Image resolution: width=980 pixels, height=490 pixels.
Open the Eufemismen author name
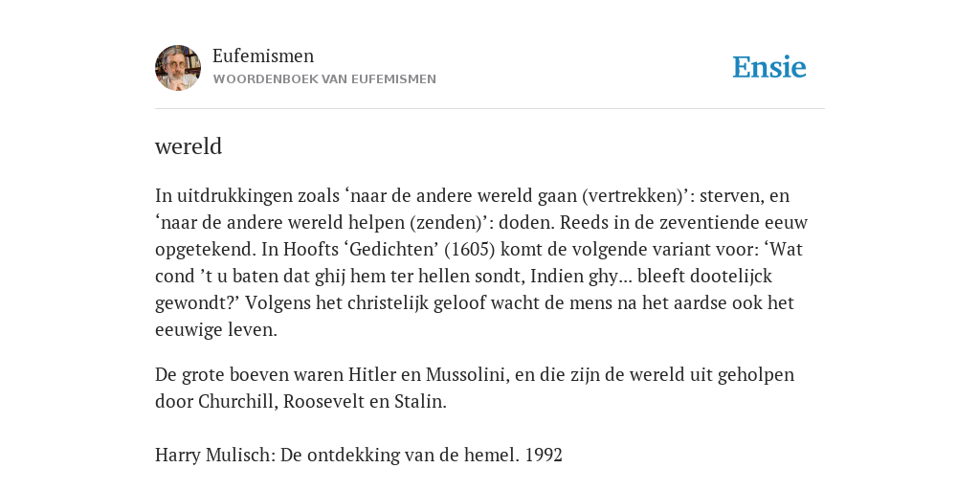[x=263, y=56]
